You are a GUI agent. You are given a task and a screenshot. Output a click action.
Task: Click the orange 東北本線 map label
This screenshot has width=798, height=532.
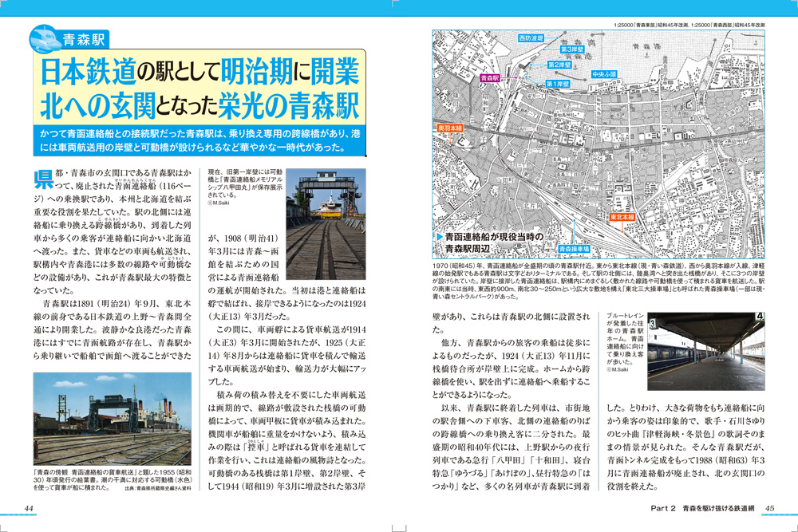622,217
